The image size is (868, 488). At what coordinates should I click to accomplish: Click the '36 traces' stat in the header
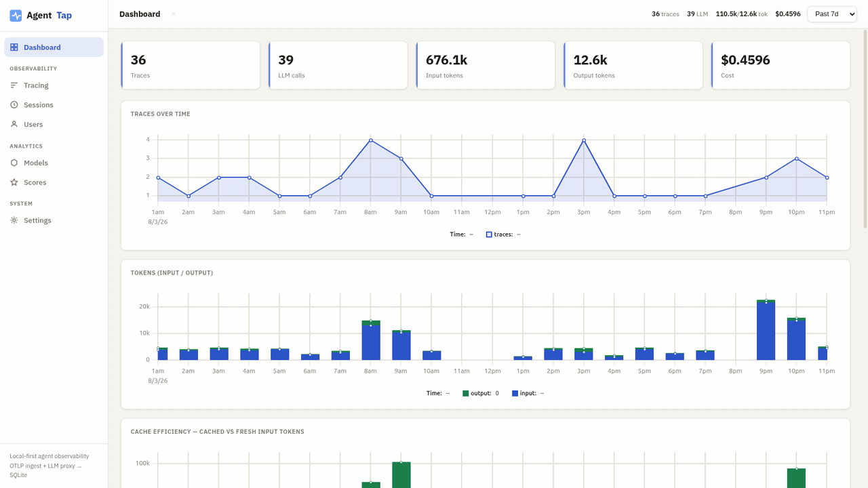pyautogui.click(x=665, y=14)
